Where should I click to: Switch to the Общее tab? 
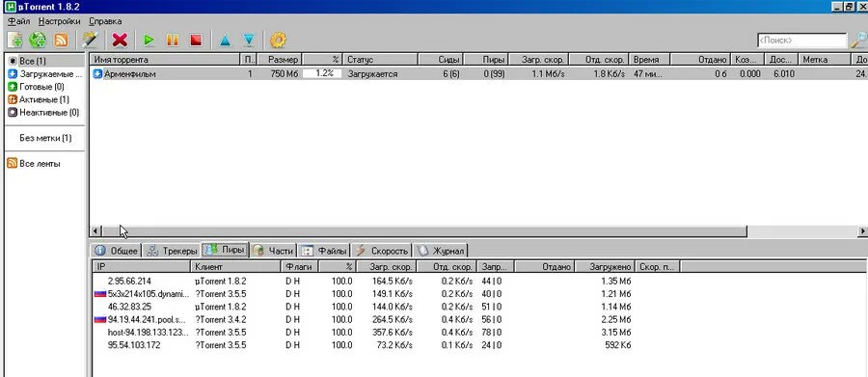coord(117,251)
